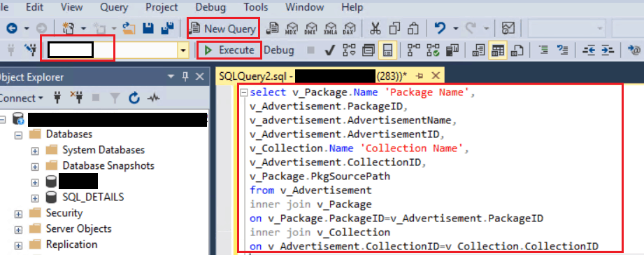Click the Execute button
644x255 pixels.
(x=229, y=50)
